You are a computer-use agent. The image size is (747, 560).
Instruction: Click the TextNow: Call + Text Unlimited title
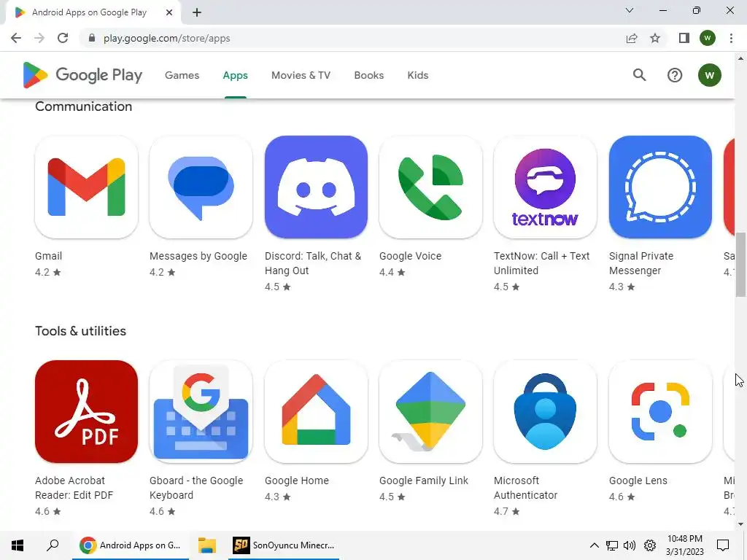coord(542,263)
